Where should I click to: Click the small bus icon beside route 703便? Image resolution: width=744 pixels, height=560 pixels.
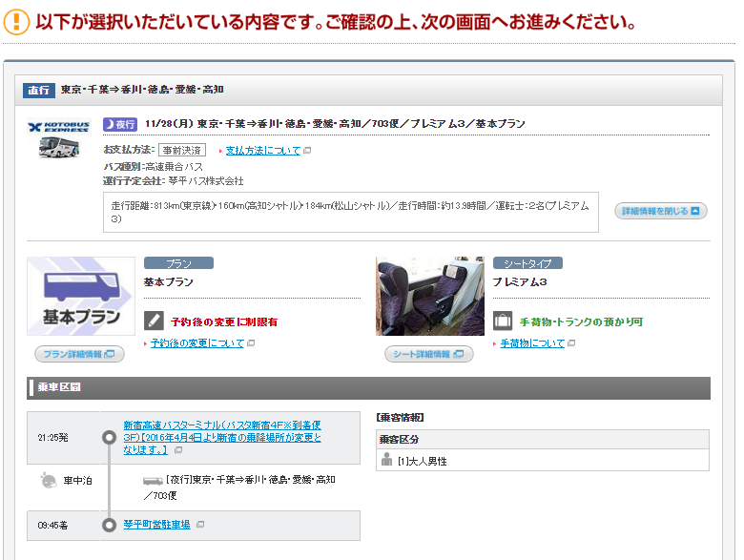click(x=153, y=481)
